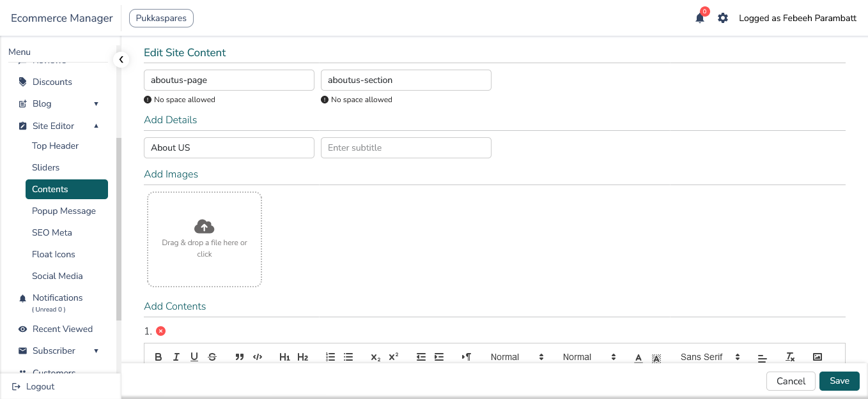Screen dimensions: 868x399
Task: Apply ordered numbered list formatting
Action: point(330,357)
